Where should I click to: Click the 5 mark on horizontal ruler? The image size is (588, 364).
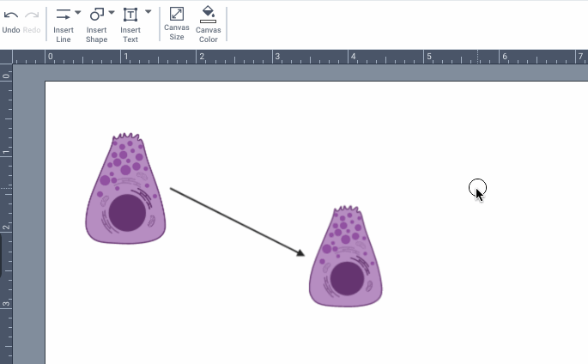point(427,58)
